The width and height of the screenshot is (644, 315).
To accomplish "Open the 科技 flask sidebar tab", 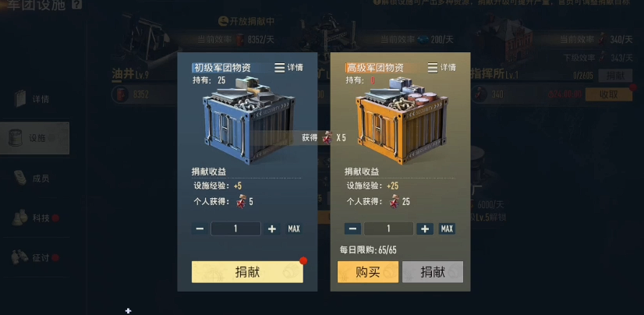I will 34,218.
